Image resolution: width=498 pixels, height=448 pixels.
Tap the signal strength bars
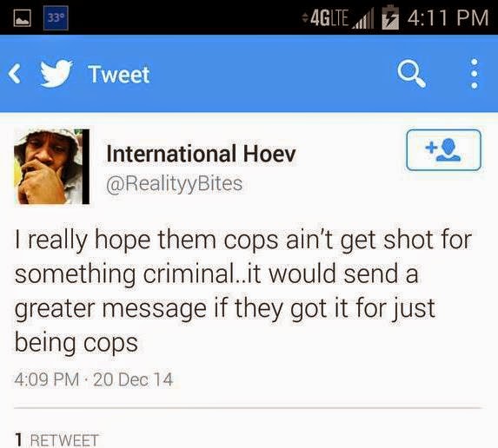pyautogui.click(x=362, y=19)
